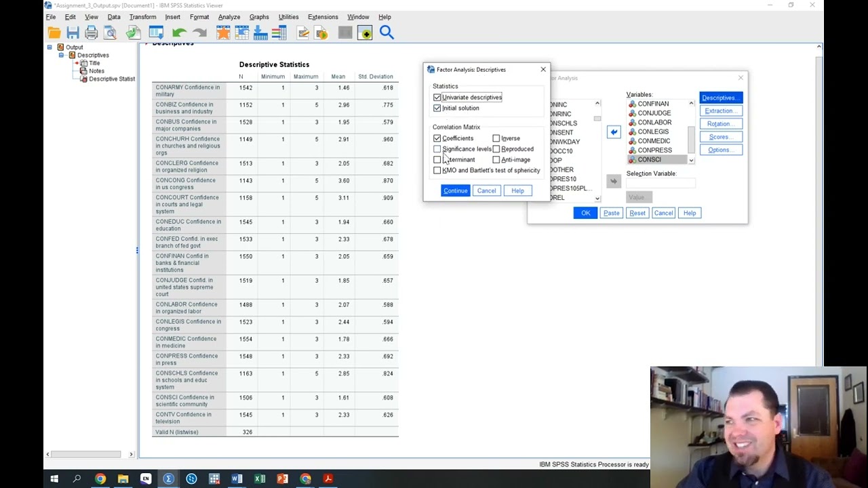Open the Extensions menu
868x488 pixels.
(x=323, y=17)
